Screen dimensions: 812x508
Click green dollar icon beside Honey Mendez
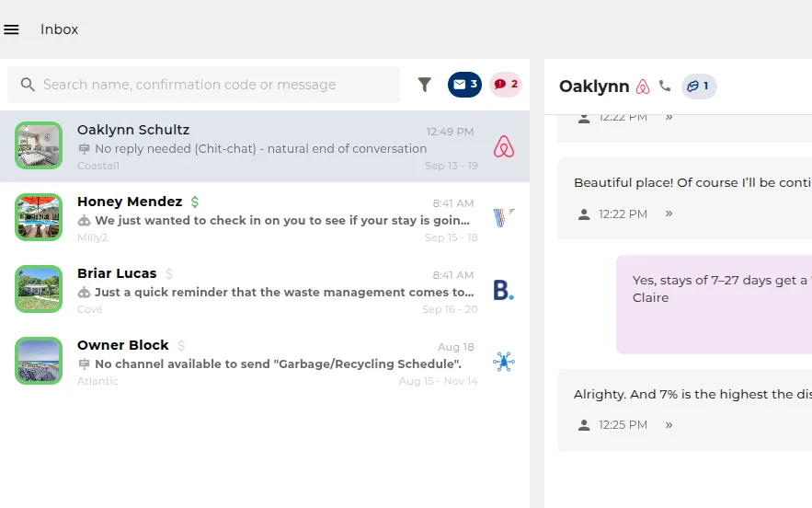[195, 202]
